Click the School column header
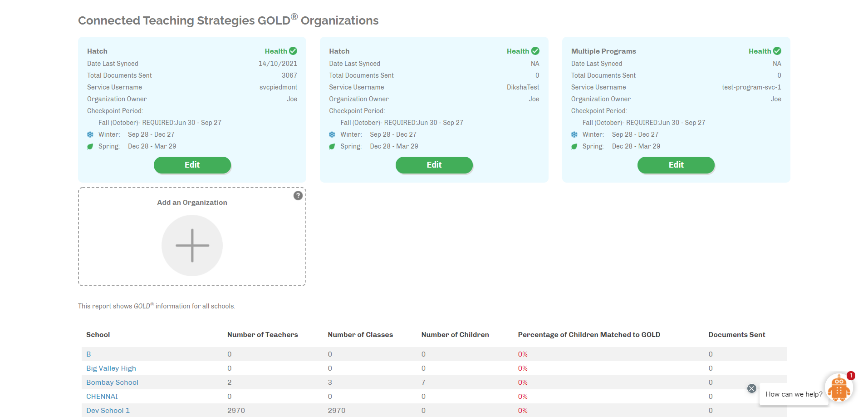Viewport: 868px width, 417px height. (x=98, y=335)
